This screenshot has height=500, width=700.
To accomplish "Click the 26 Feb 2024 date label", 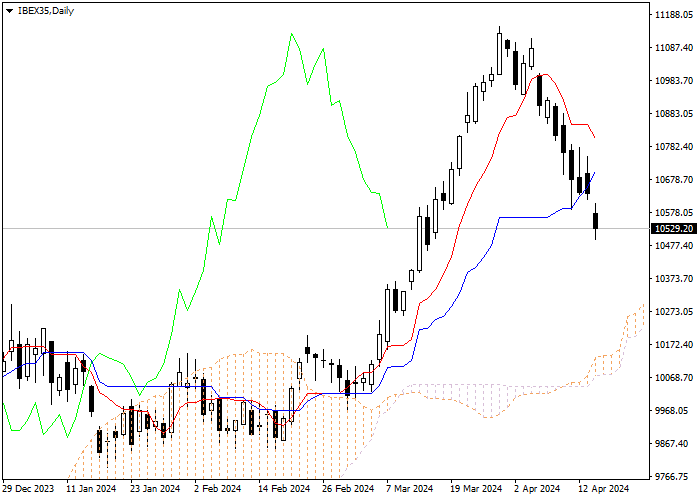I will tap(348, 489).
